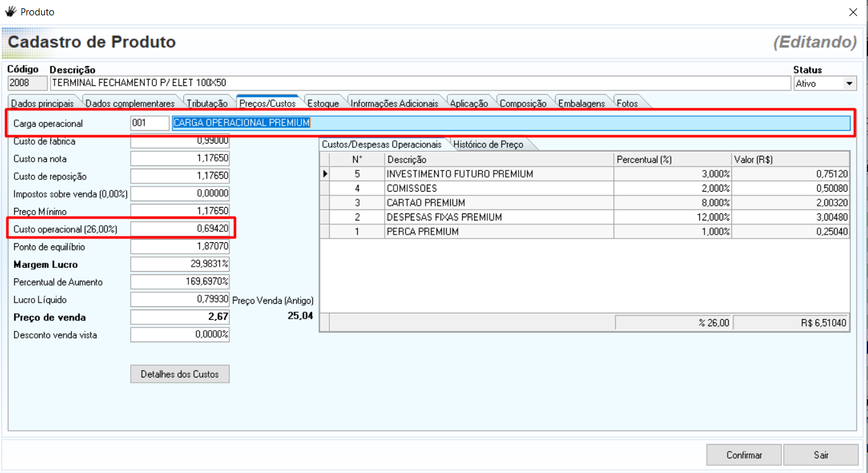The image size is (868, 473).
Task: Click the value cell 3,00480
Action: click(790, 217)
